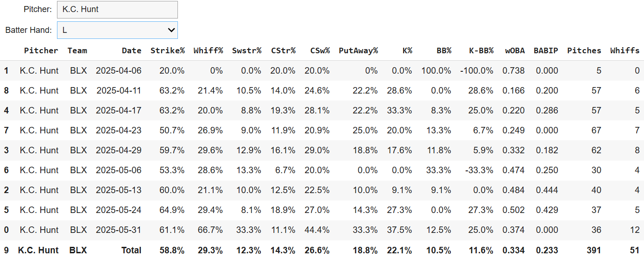Image resolution: width=644 pixels, height=257 pixels.
Task: Click the wOBA column header
Action: (515, 50)
